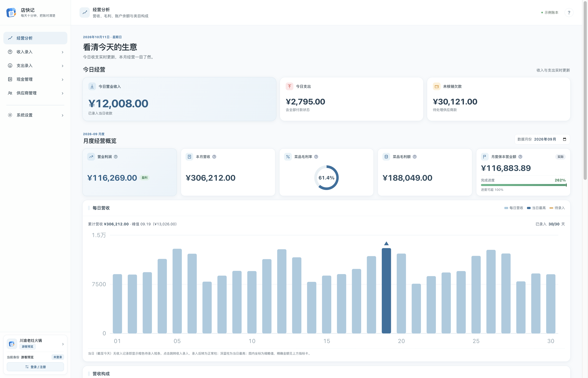Click the 数据月份 2026年09月 input field
Screen dimensions: 588x378
pyautogui.click(x=542, y=139)
